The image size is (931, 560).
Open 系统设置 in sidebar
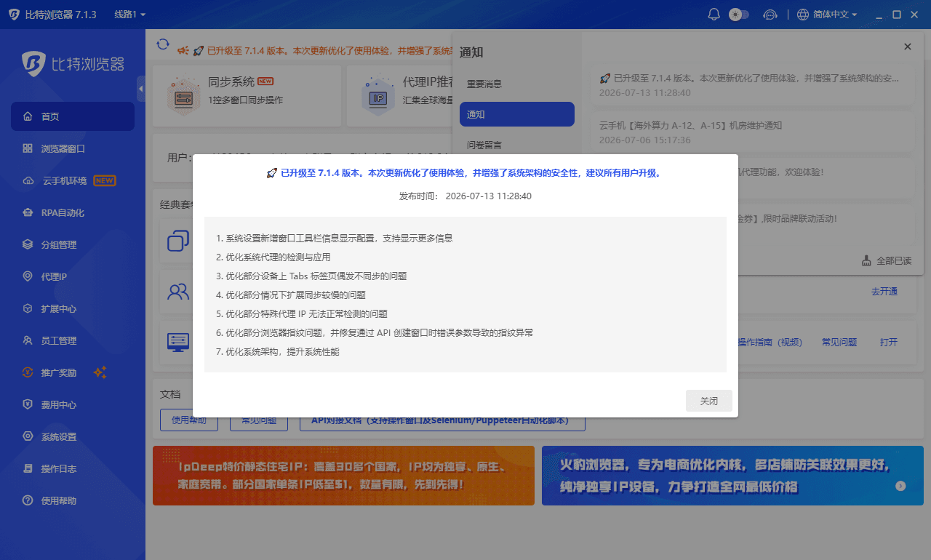[73, 436]
